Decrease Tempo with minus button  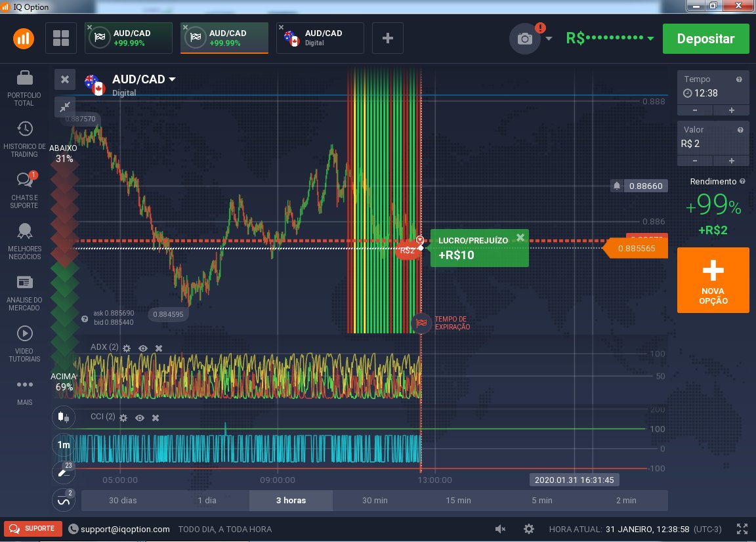pyautogui.click(x=695, y=110)
